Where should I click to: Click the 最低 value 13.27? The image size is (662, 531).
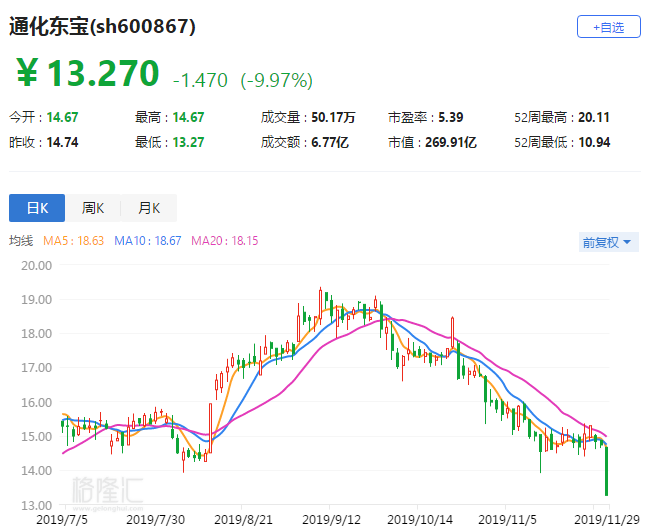tap(188, 142)
